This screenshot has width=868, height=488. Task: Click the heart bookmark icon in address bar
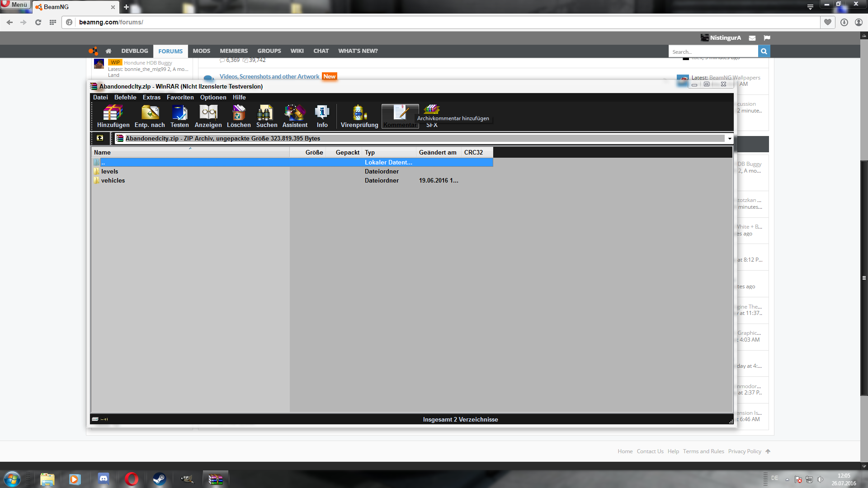click(828, 22)
